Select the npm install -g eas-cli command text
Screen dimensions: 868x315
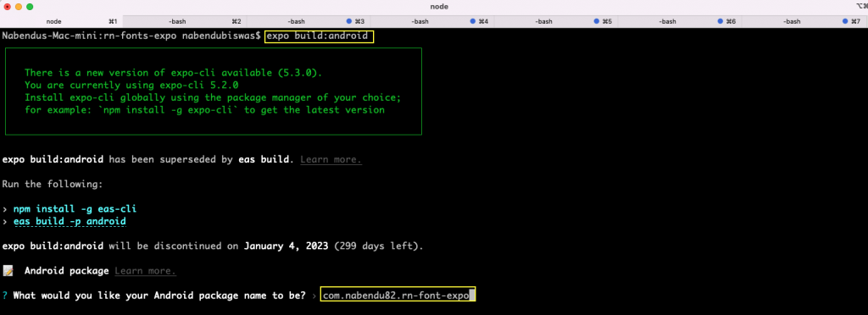[75, 209]
